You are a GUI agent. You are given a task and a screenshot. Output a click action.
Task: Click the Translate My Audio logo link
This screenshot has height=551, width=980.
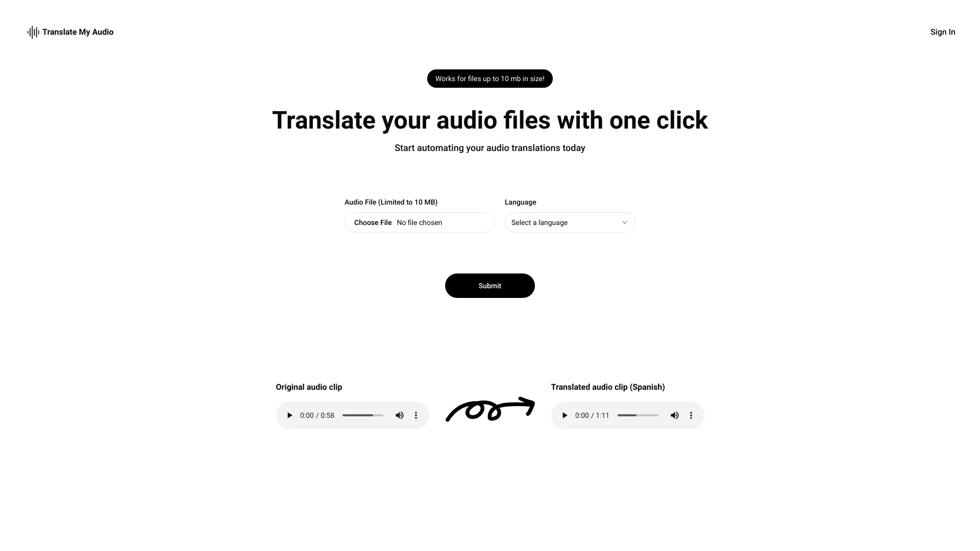tap(69, 32)
